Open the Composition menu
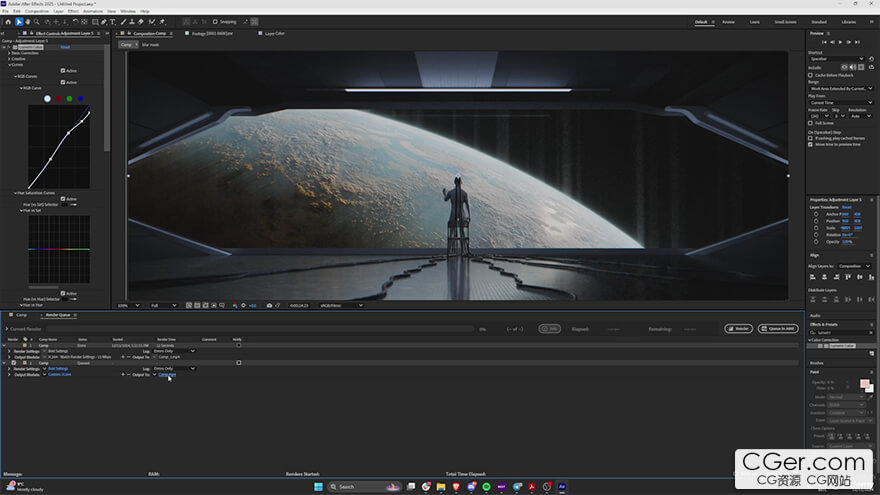The width and height of the screenshot is (880, 495). point(36,11)
